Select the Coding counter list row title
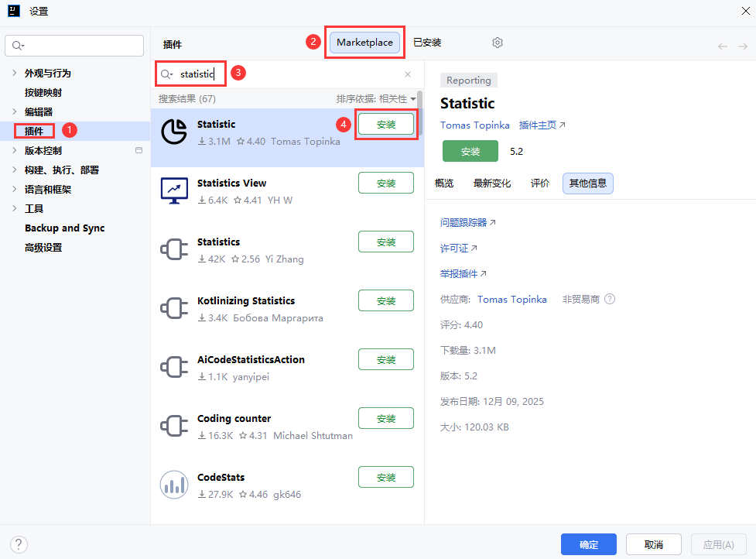This screenshot has height=559, width=756. tap(234, 419)
